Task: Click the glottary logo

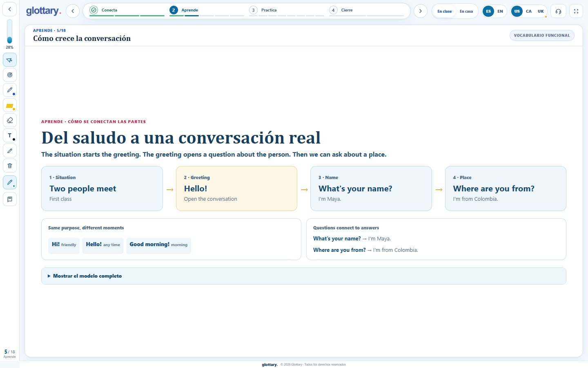Action: pyautogui.click(x=43, y=11)
